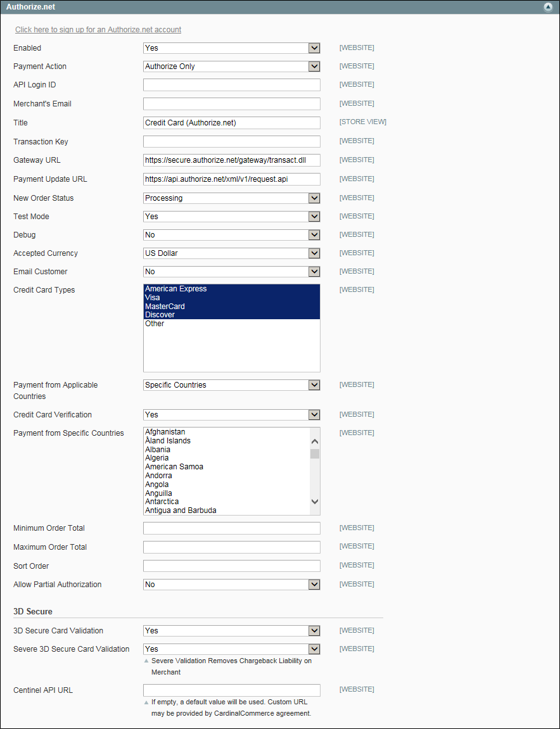
Task: Open the Accepted Currency dropdown
Action: click(232, 253)
